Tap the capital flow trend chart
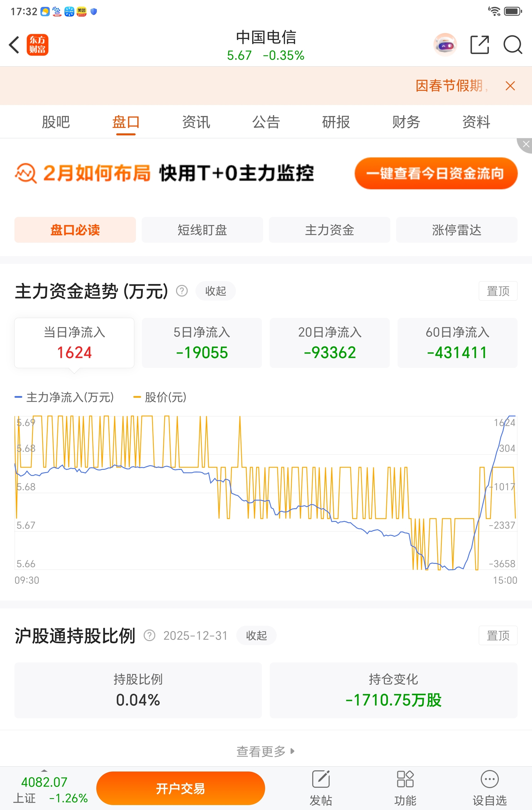This screenshot has width=532, height=810. click(266, 492)
